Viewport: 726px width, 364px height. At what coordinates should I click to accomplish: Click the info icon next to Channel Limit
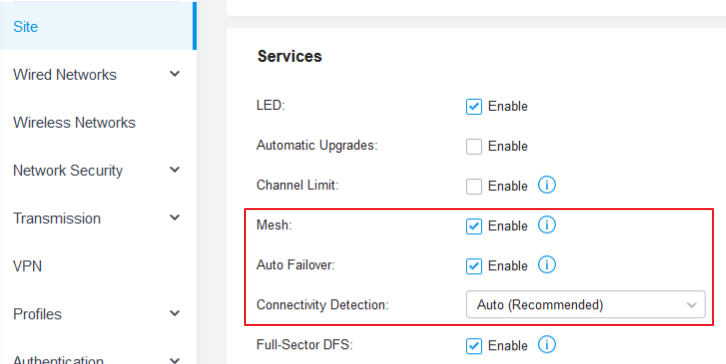tap(546, 185)
